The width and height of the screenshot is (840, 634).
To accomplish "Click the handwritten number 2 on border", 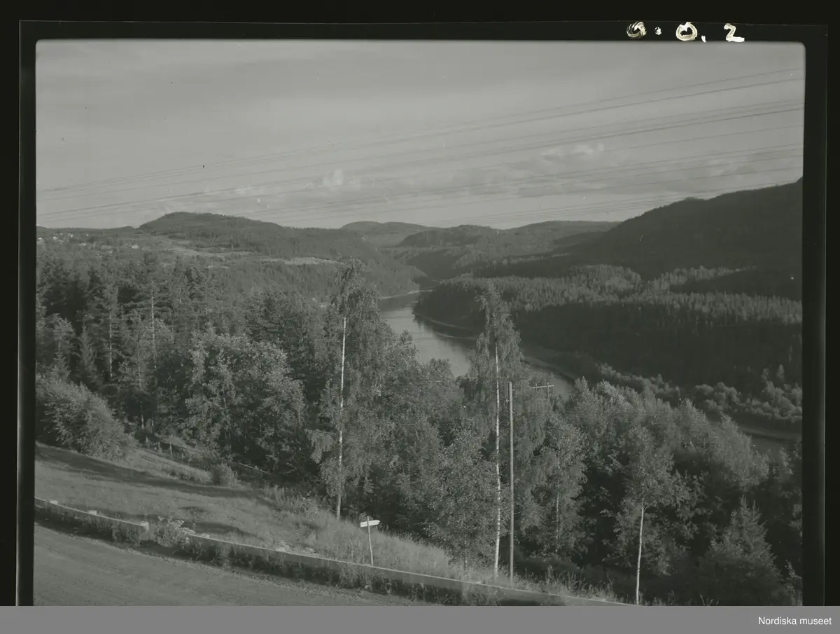I will (x=733, y=33).
